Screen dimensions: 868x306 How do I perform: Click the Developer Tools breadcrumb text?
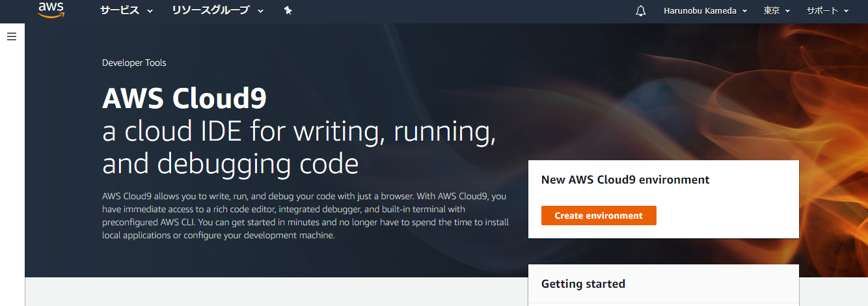click(x=134, y=63)
